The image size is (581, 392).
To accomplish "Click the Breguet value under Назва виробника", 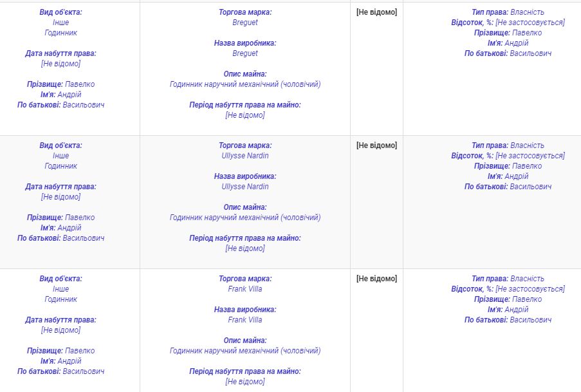I will pos(245,53).
